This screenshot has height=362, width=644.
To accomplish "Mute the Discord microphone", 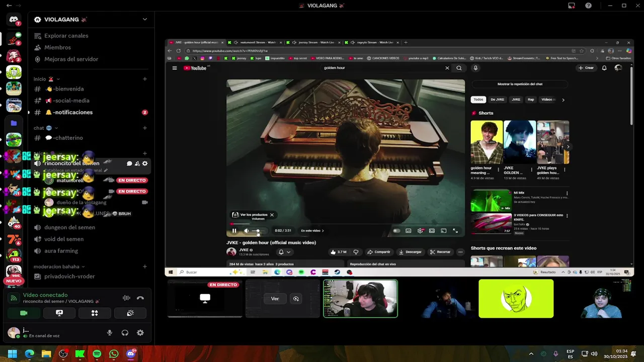I will tap(109, 333).
